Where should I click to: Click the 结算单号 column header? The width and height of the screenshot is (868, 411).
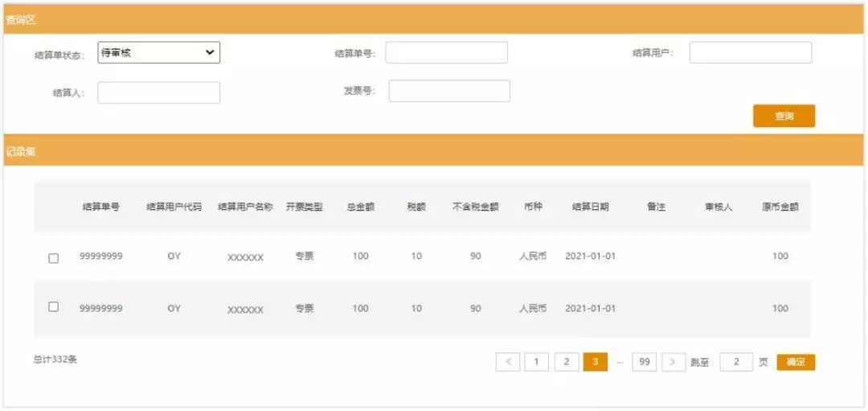pyautogui.click(x=100, y=208)
